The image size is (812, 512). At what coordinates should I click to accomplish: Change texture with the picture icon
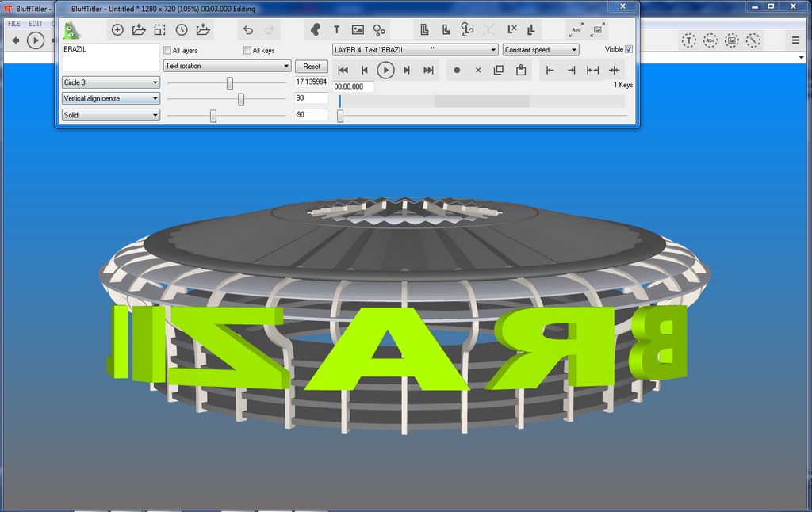[x=358, y=30]
